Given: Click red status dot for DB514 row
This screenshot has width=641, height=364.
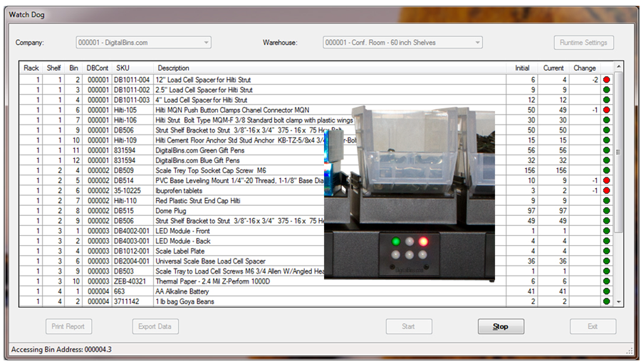Looking at the screenshot, I should pyautogui.click(x=606, y=180).
